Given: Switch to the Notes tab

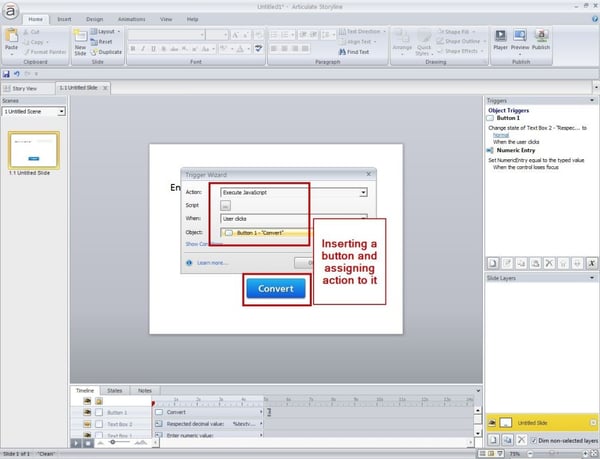Looking at the screenshot, I should pyautogui.click(x=145, y=391).
